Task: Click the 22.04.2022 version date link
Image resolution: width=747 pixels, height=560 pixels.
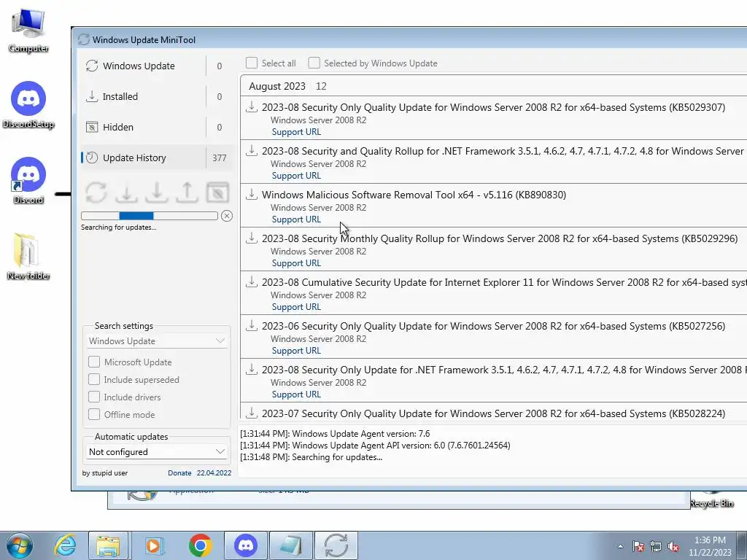Action: [x=214, y=472]
